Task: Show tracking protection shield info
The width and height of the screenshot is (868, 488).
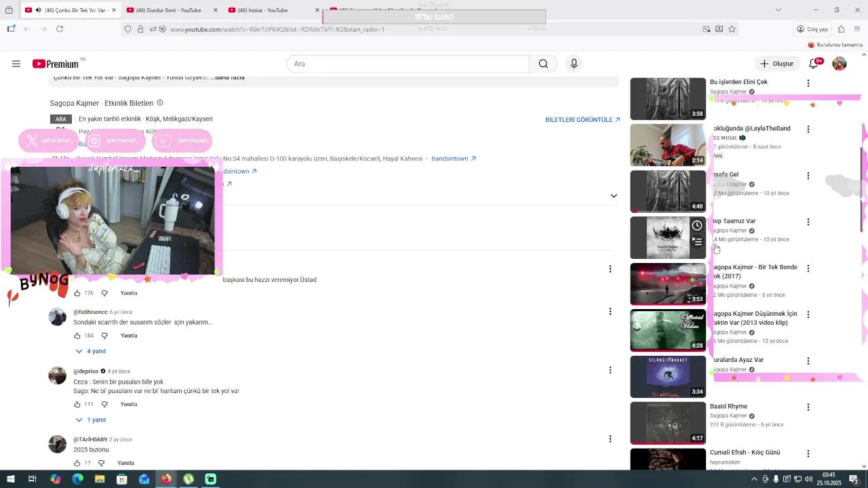Action: tap(128, 29)
